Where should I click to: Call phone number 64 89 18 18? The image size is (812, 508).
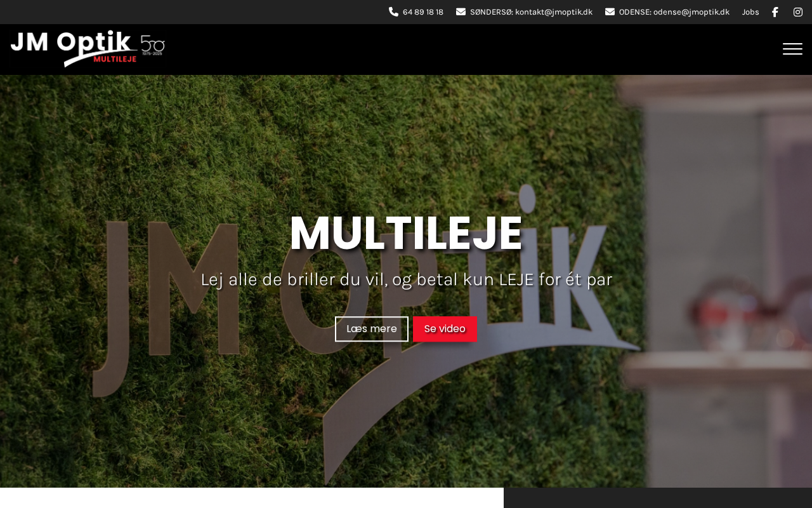coord(423,12)
